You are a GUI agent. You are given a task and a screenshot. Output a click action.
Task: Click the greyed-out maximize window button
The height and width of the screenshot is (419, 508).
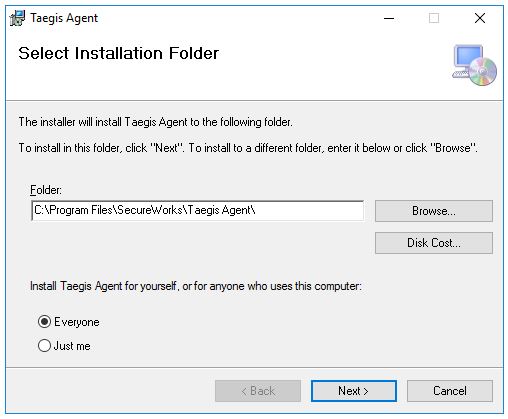pyautogui.click(x=434, y=18)
